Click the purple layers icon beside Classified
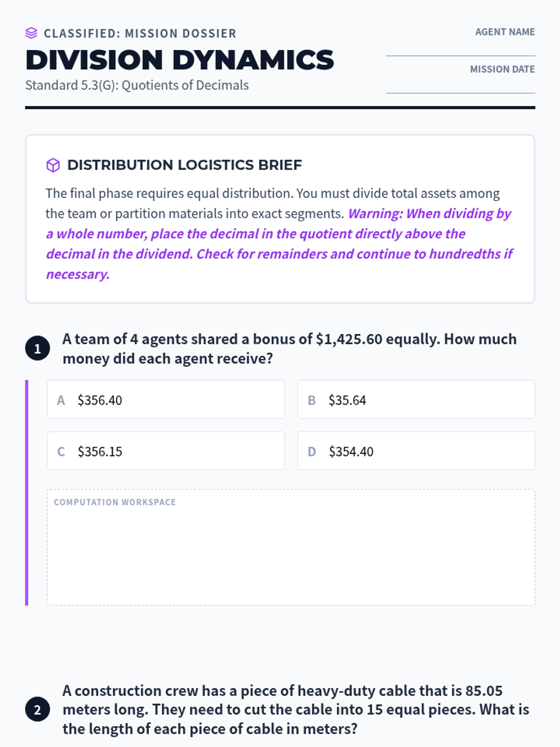560x747 pixels. pyautogui.click(x=31, y=33)
